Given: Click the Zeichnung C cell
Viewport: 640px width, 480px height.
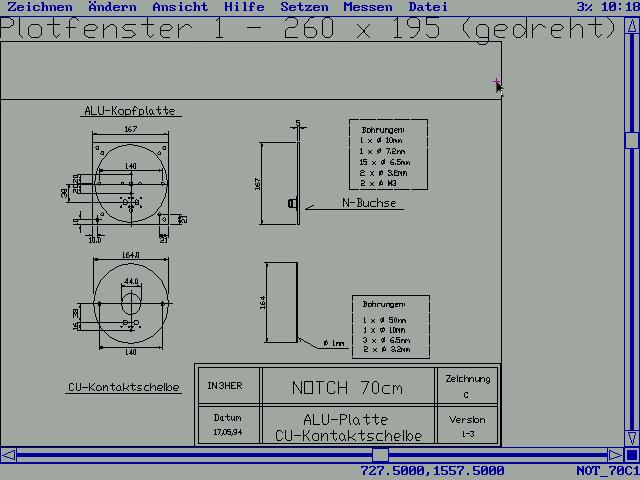Looking at the screenshot, I should click(467, 386).
